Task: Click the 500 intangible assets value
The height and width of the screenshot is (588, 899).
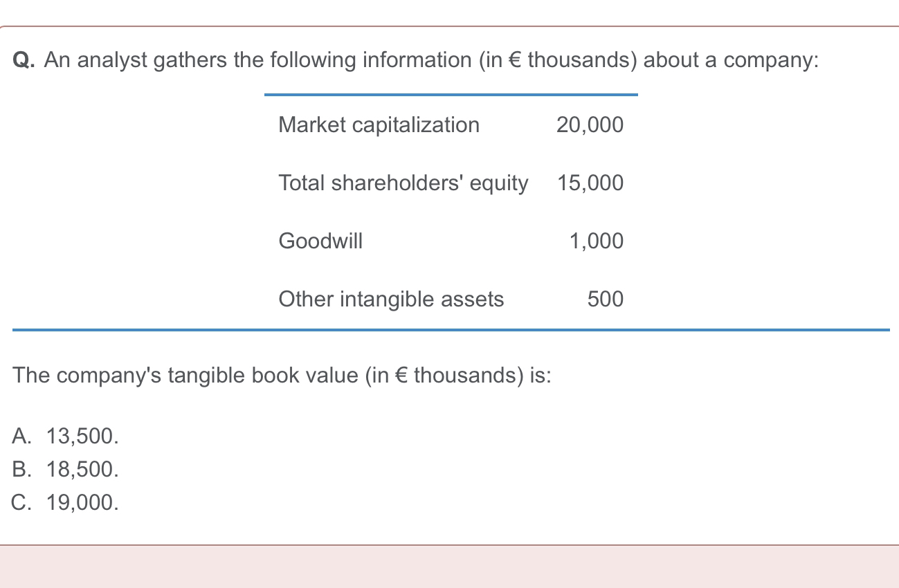Action: [x=605, y=300]
